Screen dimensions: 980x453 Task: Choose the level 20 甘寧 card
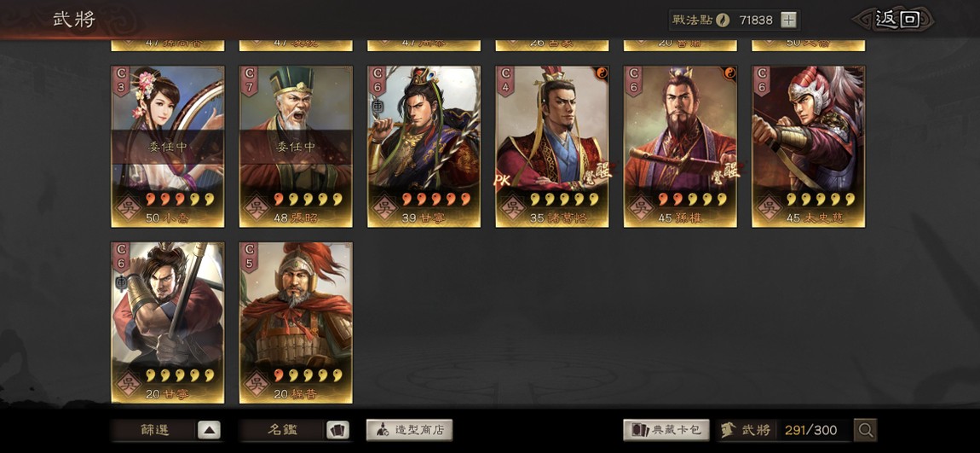click(x=168, y=322)
